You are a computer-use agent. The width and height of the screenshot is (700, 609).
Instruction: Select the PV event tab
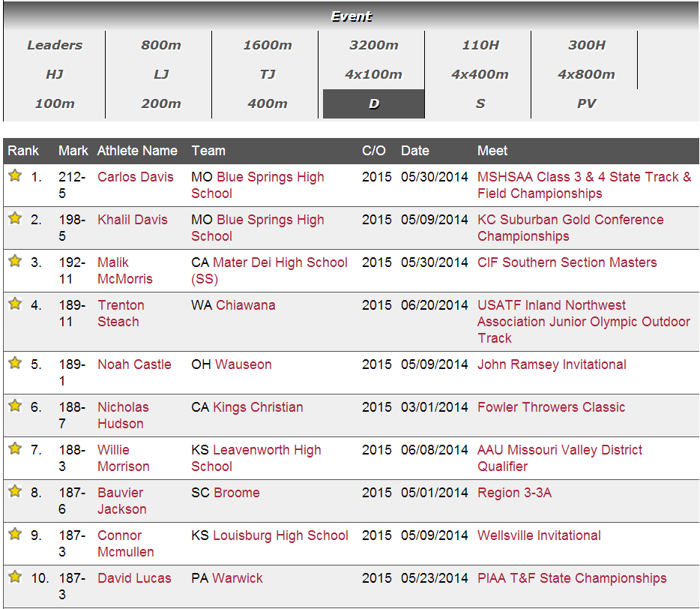pyautogui.click(x=586, y=103)
